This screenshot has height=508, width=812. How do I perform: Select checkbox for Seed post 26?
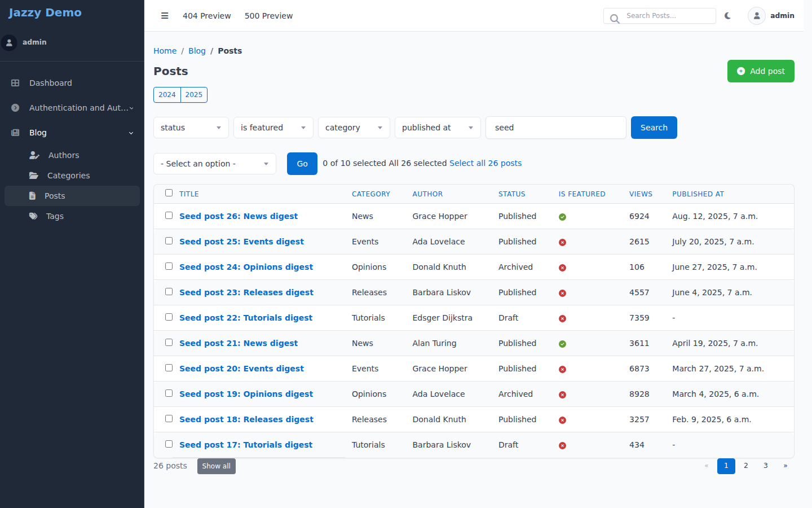click(169, 215)
